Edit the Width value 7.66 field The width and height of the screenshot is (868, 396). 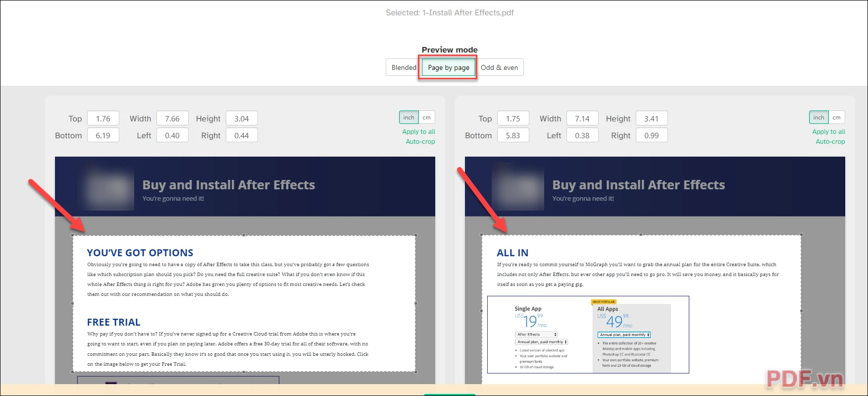(172, 118)
